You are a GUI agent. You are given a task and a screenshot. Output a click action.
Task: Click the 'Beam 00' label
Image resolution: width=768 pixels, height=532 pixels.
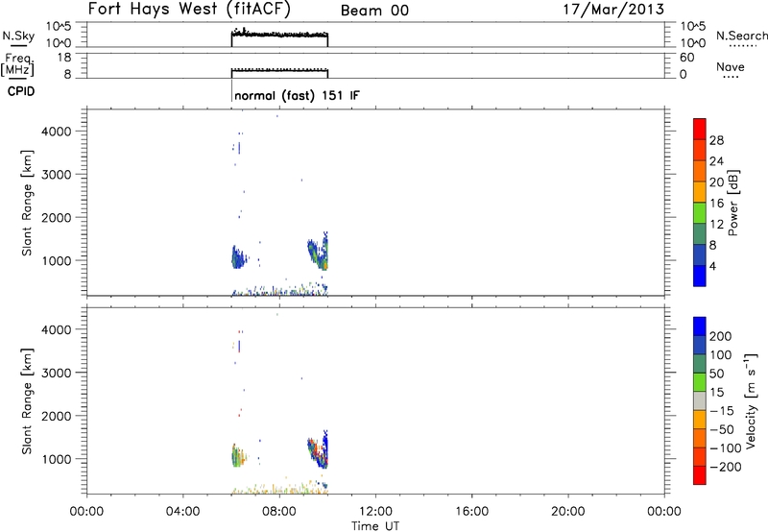374,11
